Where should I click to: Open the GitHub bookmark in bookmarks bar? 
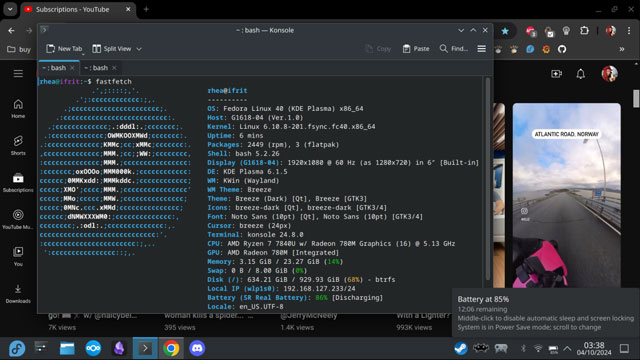pos(562,49)
